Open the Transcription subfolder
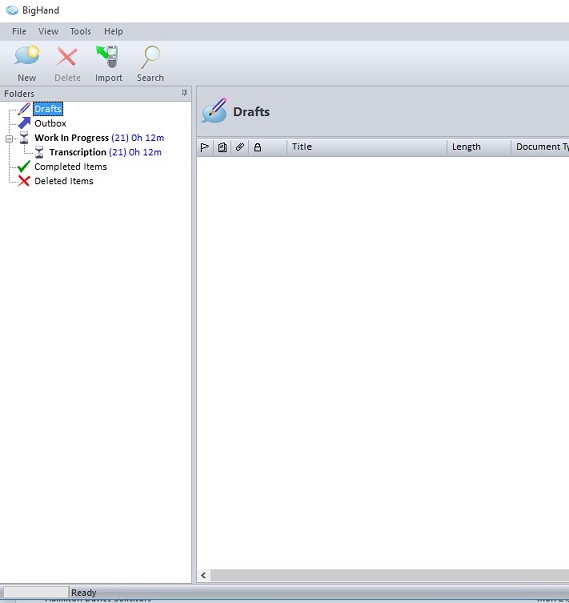Screen dimensions: 569x603 105,152
